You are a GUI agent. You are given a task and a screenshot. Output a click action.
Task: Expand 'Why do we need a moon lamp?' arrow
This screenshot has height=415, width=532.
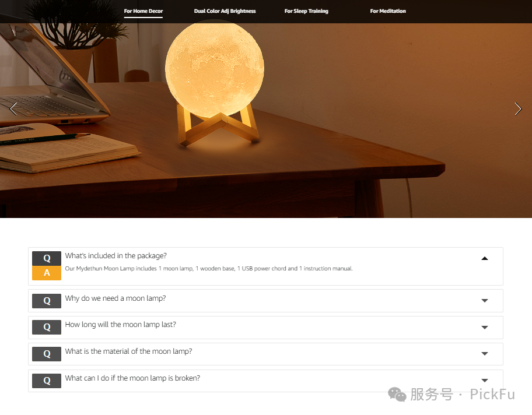click(485, 301)
